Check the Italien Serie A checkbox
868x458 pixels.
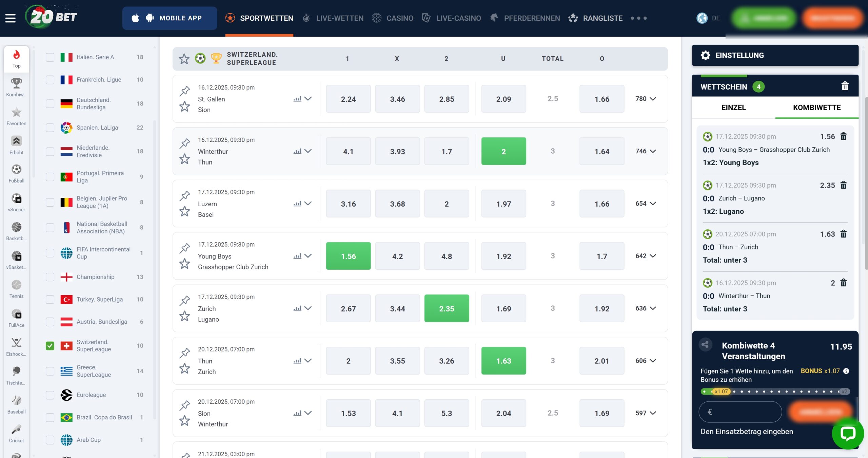(50, 57)
